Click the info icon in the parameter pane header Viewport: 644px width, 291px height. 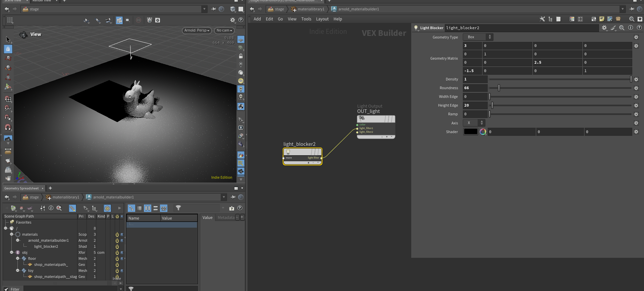pos(631,28)
